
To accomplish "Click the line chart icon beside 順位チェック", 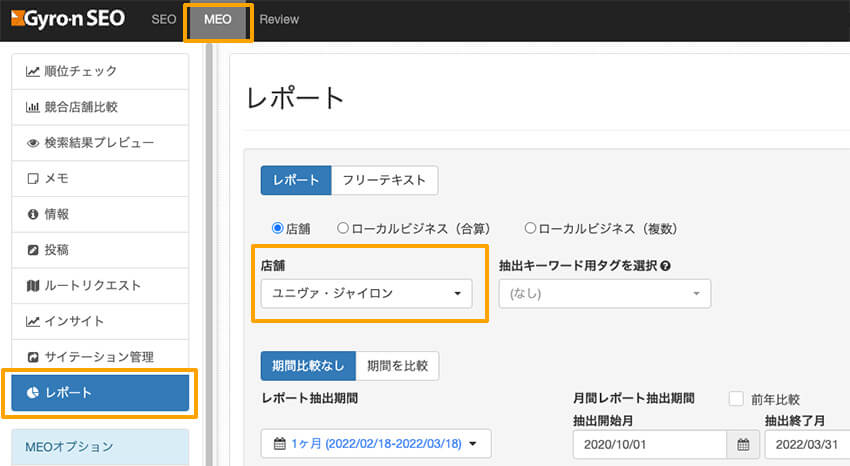I will [33, 71].
